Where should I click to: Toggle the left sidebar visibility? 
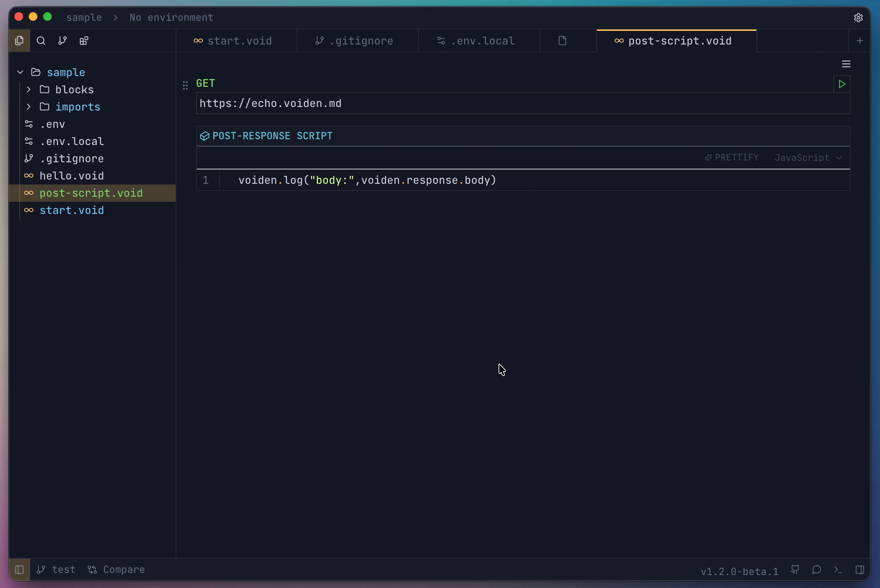[19, 570]
